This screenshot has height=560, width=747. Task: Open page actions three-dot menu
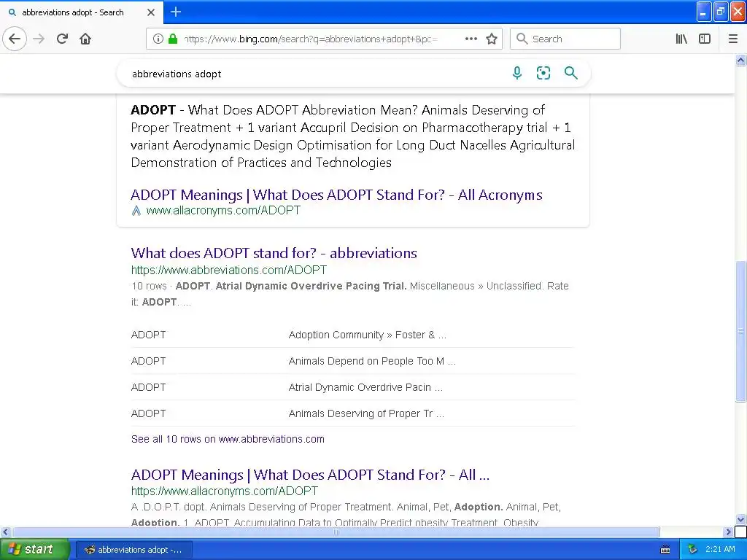click(x=471, y=39)
